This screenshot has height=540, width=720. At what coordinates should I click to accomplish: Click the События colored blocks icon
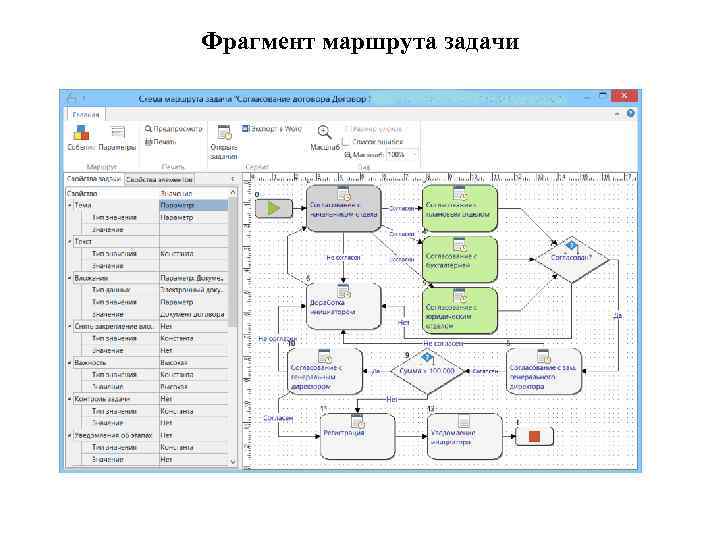tap(81, 133)
